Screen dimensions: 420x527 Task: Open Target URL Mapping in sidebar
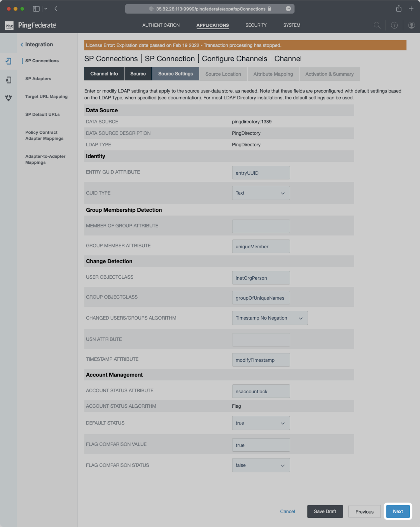click(x=46, y=97)
